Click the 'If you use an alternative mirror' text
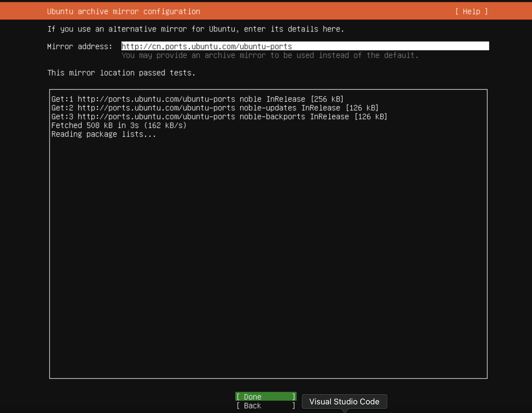532x413 pixels. tap(196, 29)
